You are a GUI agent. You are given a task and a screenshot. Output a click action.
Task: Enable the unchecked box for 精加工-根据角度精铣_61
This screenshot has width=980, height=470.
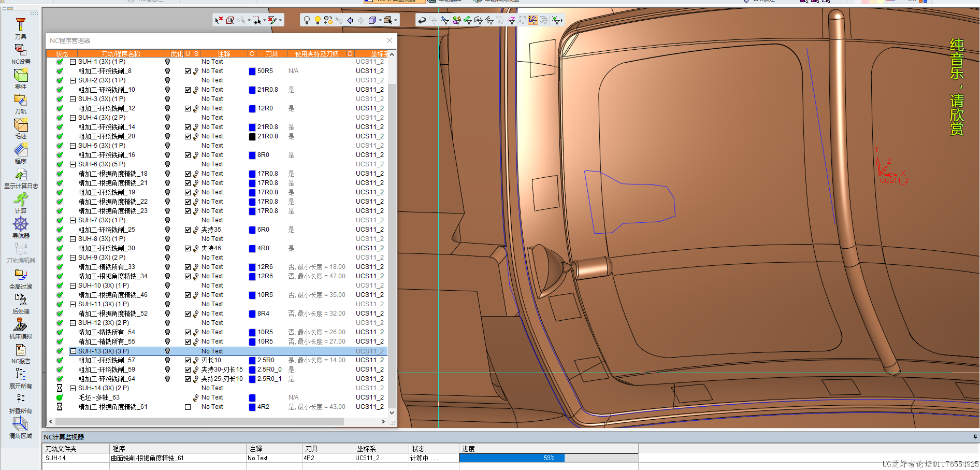(188, 407)
